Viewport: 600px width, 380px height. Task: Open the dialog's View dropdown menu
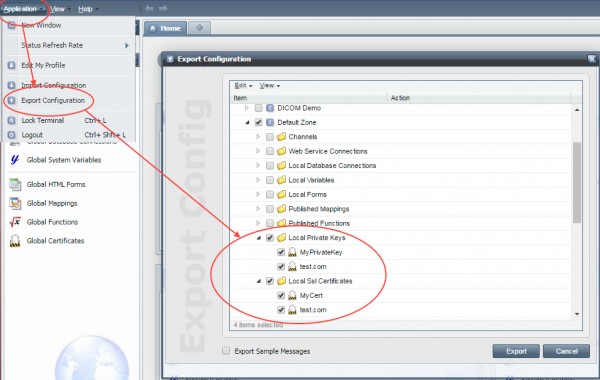pyautogui.click(x=269, y=85)
